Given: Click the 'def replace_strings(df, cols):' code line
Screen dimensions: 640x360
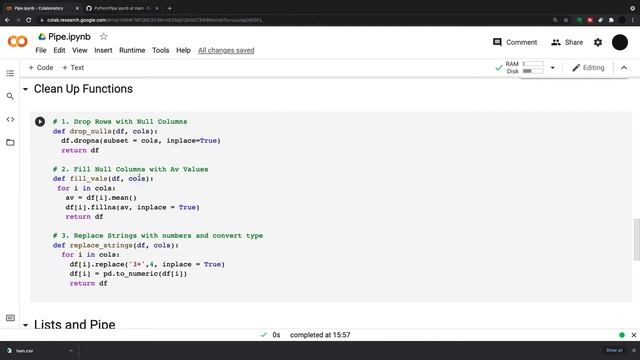Looking at the screenshot, I should pyautogui.click(x=116, y=245).
